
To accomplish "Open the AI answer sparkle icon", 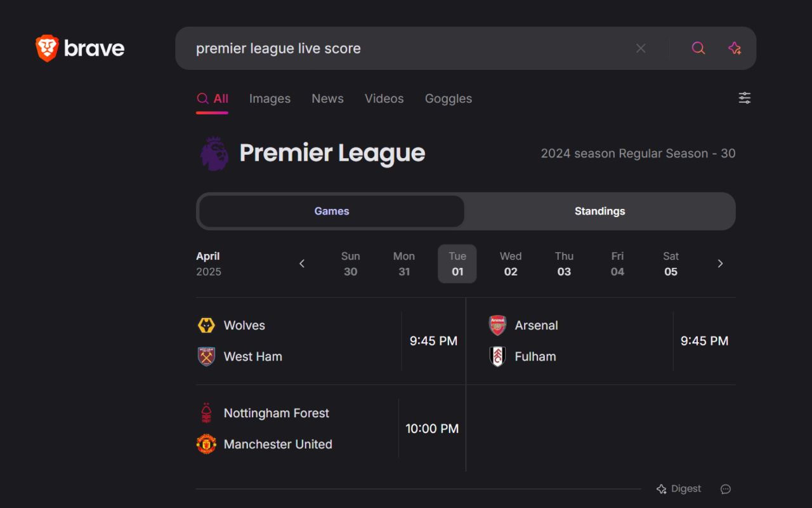I will 735,48.
